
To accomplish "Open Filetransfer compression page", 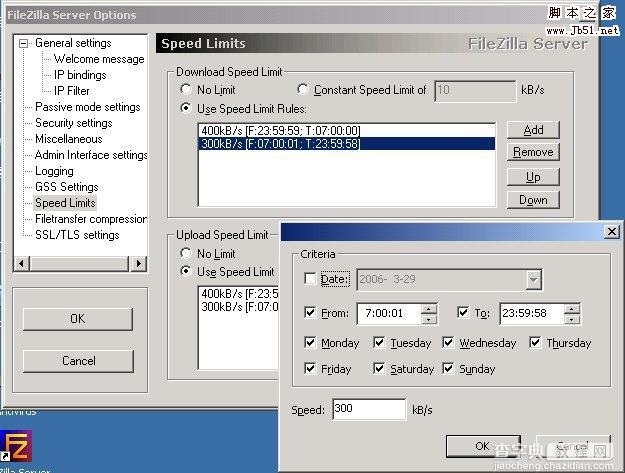I will coord(91,219).
